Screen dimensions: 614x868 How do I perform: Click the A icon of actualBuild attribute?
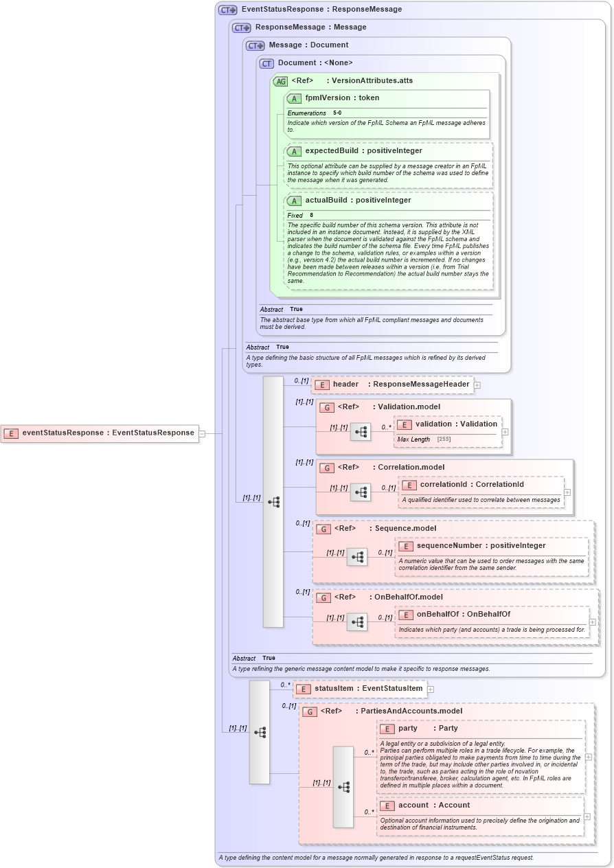click(x=295, y=201)
